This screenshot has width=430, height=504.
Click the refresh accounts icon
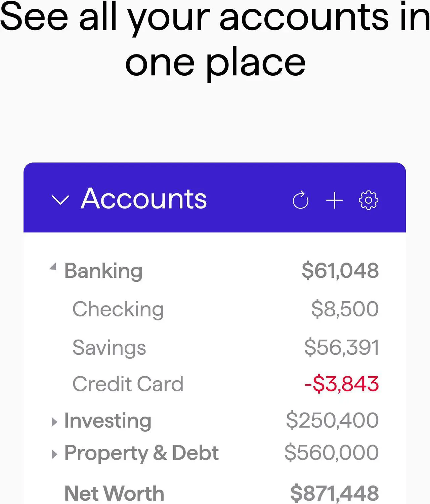[x=300, y=200]
